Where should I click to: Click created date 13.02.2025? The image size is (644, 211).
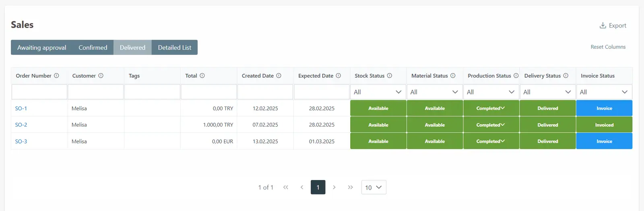click(265, 141)
